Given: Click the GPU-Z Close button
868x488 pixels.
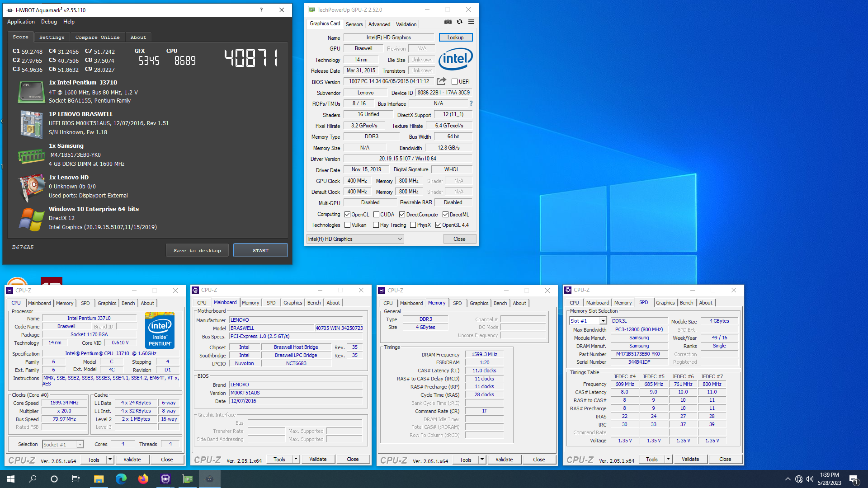Looking at the screenshot, I should click(459, 239).
